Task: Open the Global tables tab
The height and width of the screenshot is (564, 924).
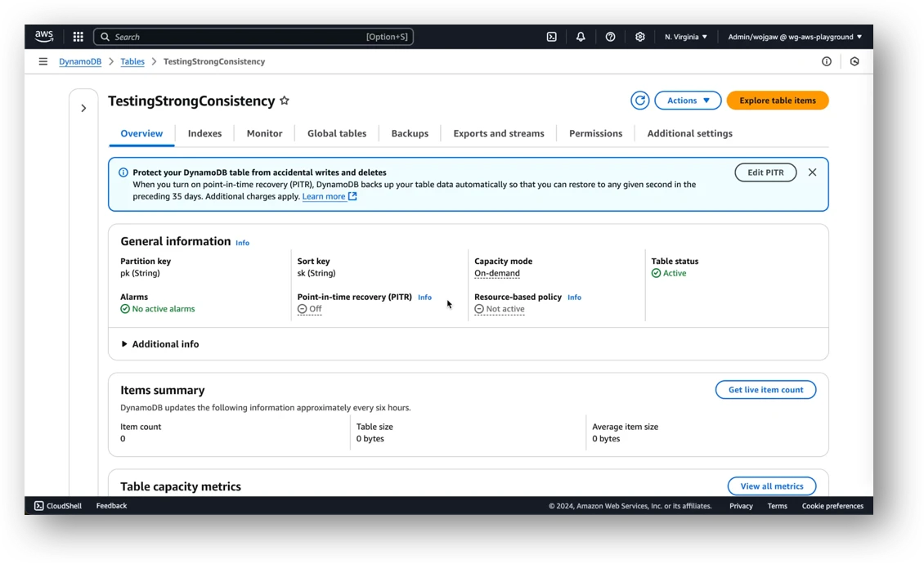Action: click(336, 133)
